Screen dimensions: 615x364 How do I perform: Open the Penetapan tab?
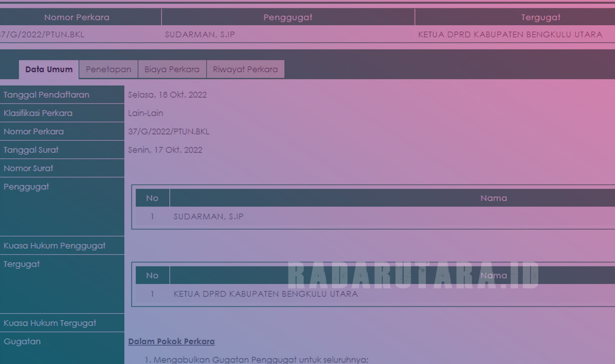(108, 69)
